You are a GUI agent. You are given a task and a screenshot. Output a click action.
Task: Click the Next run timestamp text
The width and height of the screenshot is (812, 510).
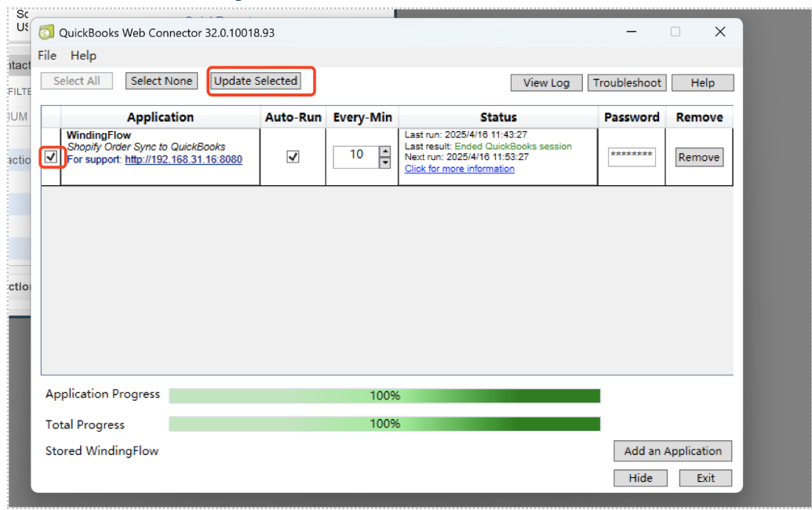(467, 157)
